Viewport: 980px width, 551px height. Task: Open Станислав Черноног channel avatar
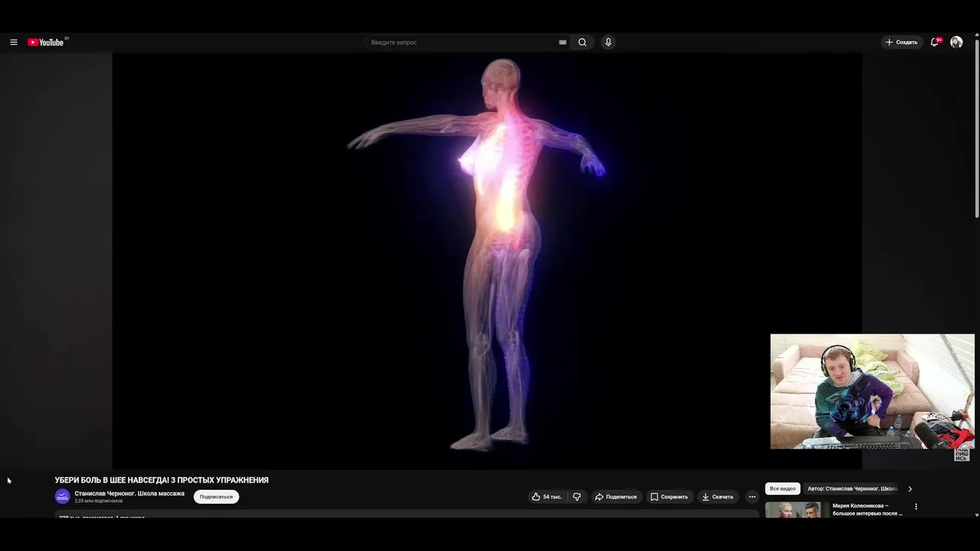click(63, 497)
